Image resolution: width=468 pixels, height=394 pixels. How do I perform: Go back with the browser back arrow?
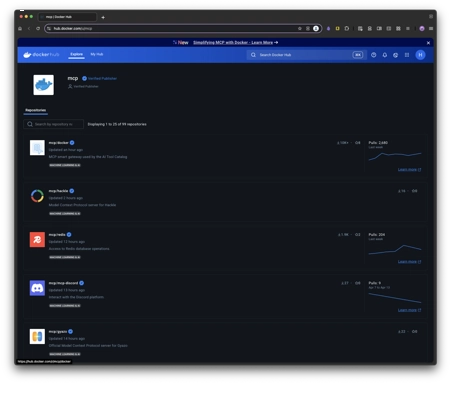coord(29,29)
